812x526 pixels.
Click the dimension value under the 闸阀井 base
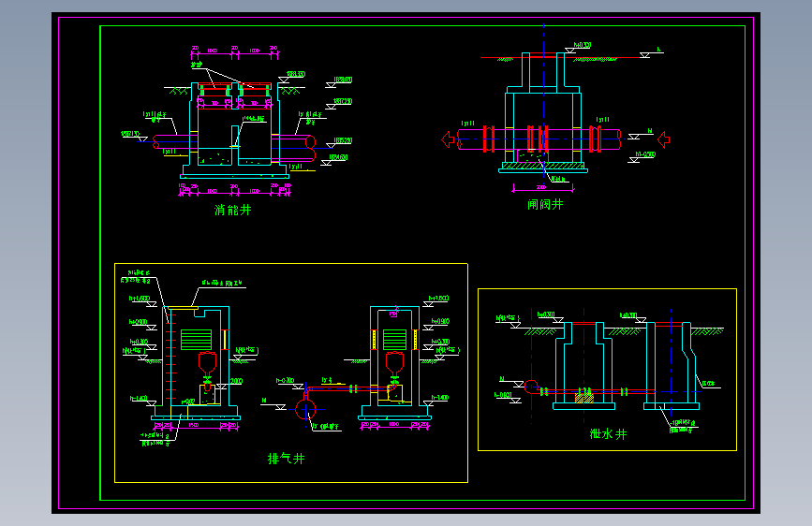[541, 187]
